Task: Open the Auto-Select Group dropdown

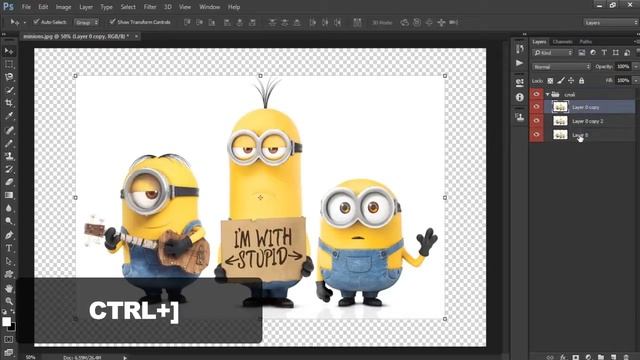Action: (86, 22)
